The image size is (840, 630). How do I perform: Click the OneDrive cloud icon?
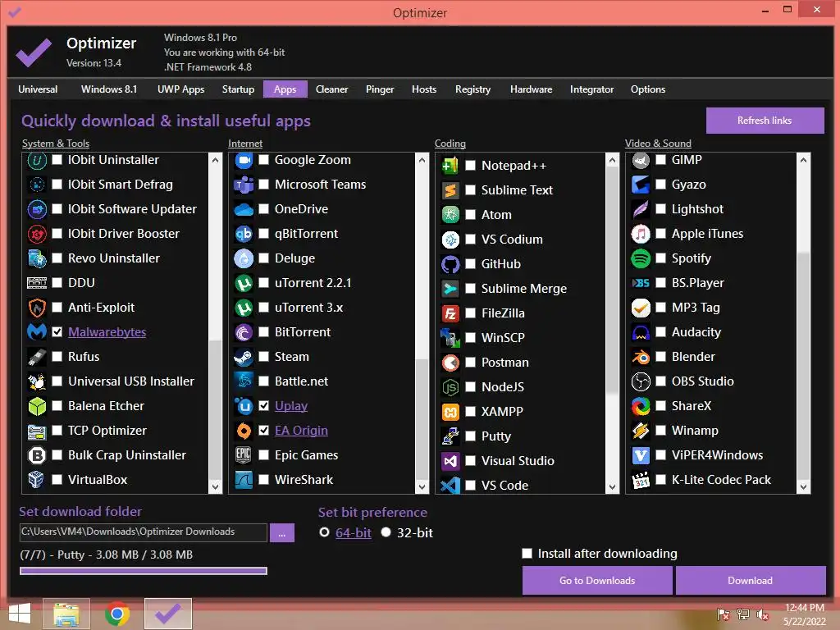244,209
